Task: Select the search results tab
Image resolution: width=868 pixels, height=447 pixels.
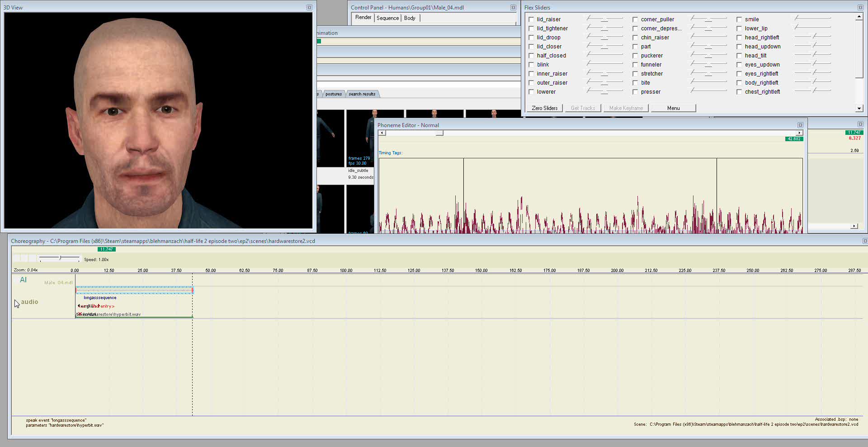Action: pos(362,94)
